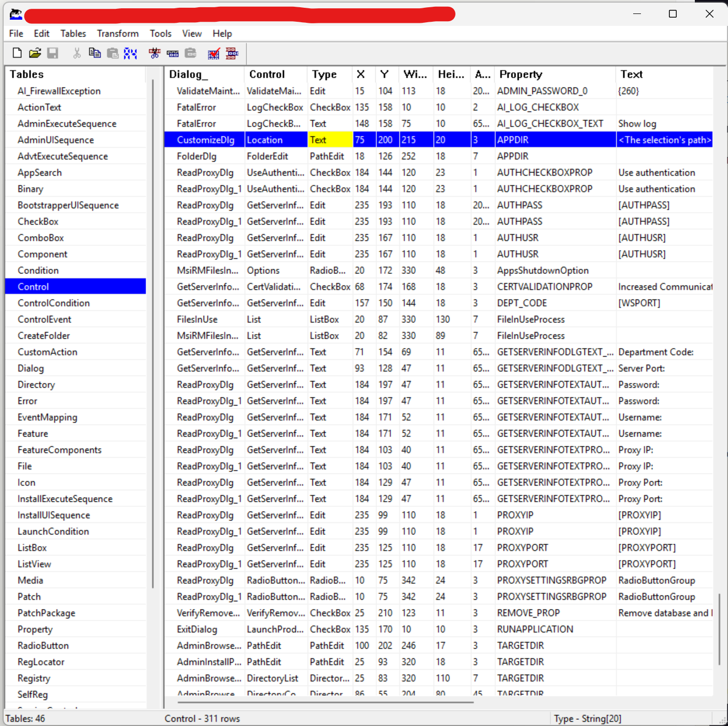Viewport: 728px width, 726px height.
Task: Select the Property table in the Tables list
Action: pos(76,629)
